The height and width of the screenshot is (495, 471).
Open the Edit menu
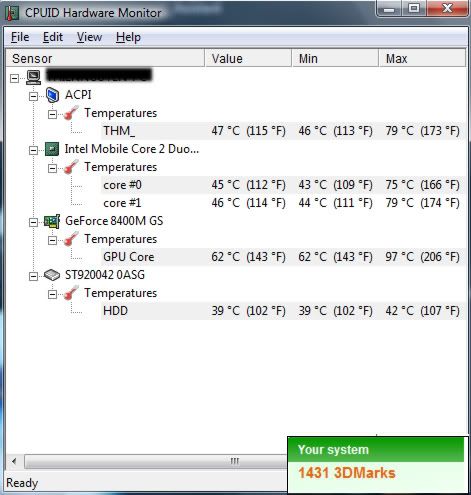[53, 37]
